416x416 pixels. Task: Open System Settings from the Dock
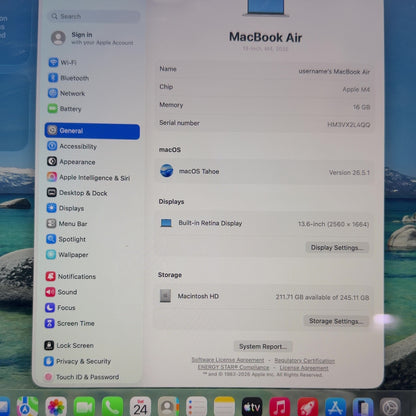coord(390,407)
